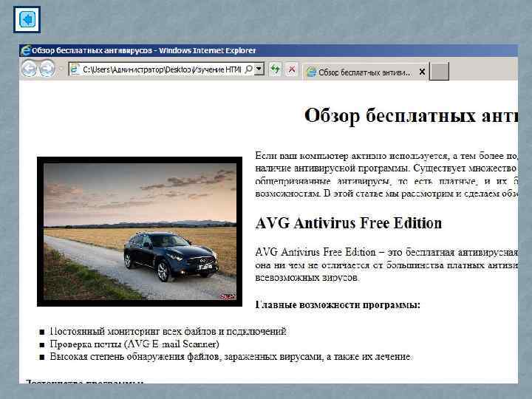Click the Internet Explorer logo in title bar

point(25,50)
